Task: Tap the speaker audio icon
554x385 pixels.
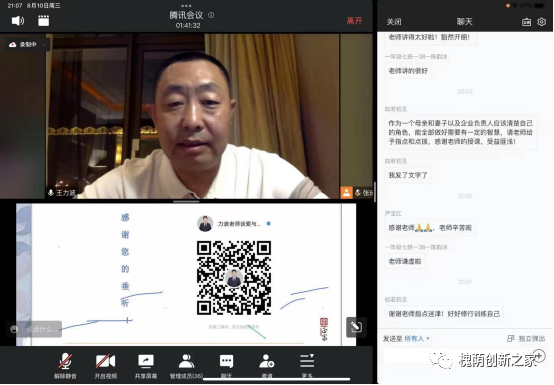Action: 18,21
